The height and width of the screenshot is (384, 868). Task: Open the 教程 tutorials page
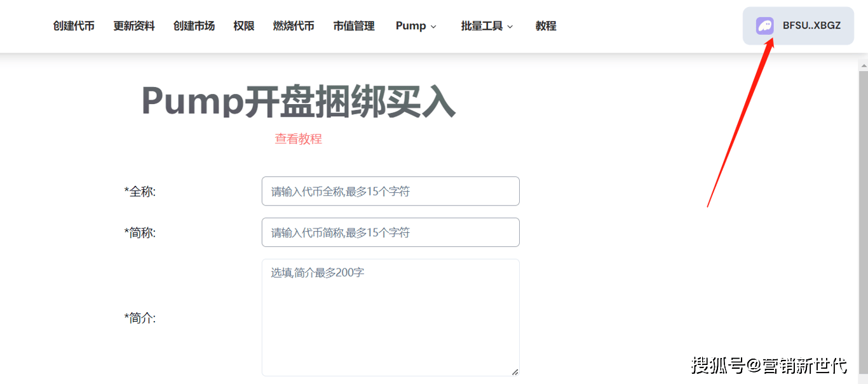click(545, 26)
